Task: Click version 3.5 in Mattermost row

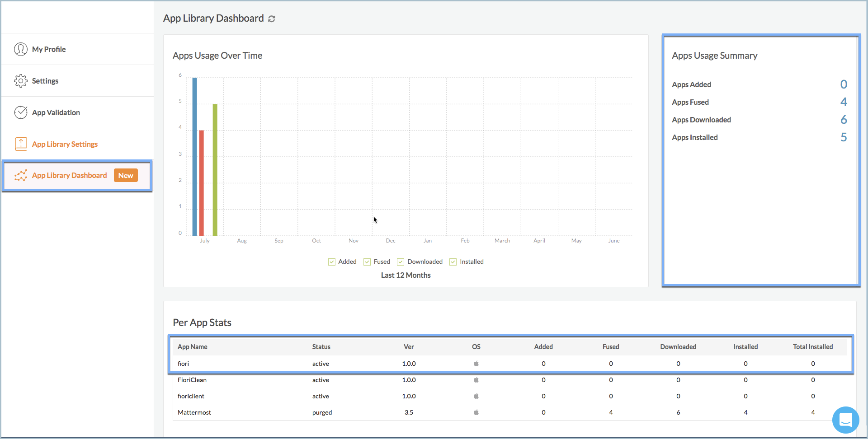Action: click(x=409, y=412)
